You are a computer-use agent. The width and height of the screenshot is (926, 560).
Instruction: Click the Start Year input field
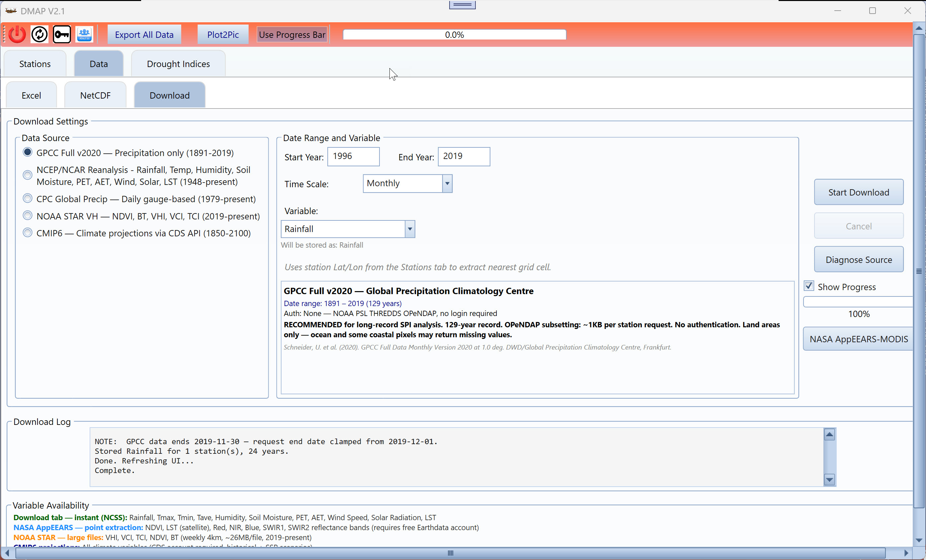coord(354,156)
